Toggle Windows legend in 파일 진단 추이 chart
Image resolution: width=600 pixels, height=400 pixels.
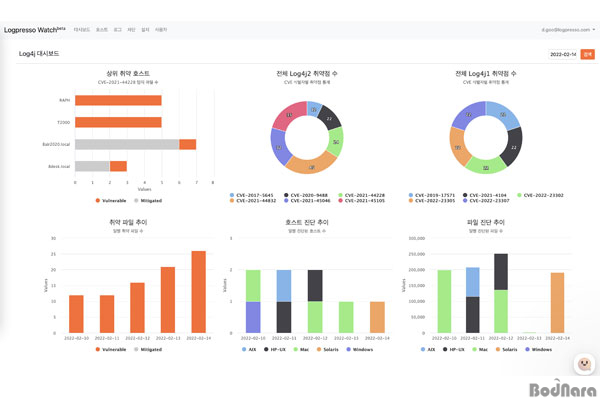539,349
